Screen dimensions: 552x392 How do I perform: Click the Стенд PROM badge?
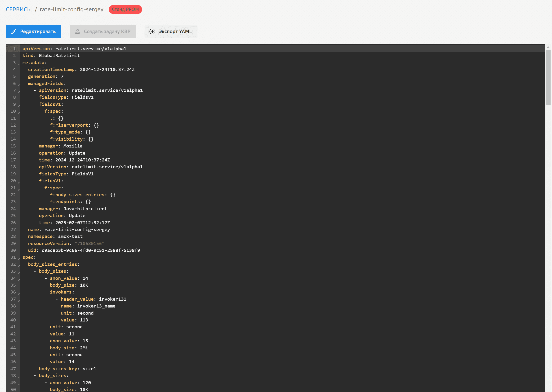click(x=125, y=9)
